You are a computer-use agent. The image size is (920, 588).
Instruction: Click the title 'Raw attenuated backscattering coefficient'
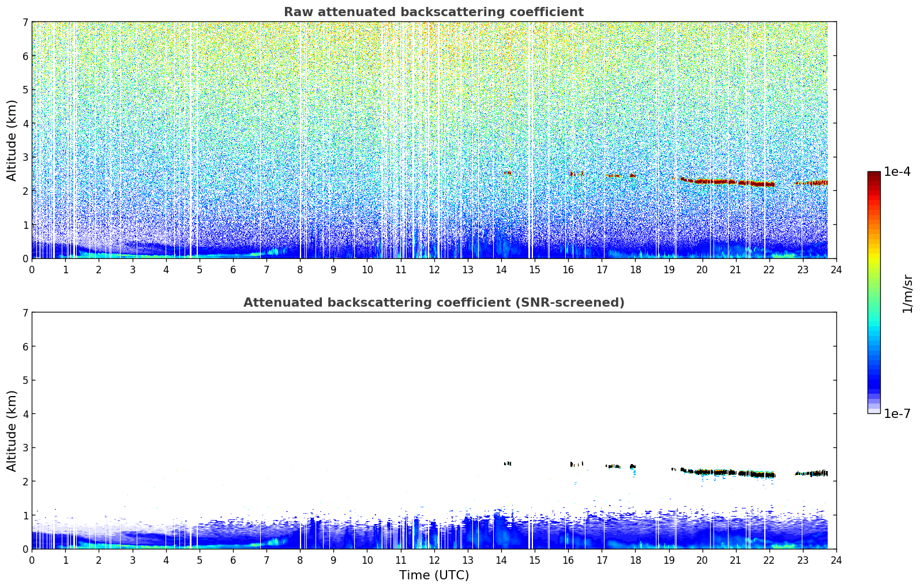point(433,12)
